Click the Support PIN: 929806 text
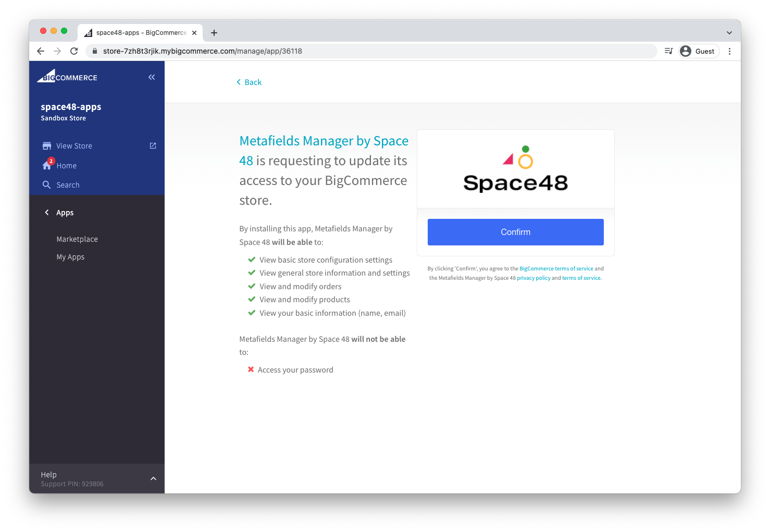The image size is (770, 532). click(72, 484)
